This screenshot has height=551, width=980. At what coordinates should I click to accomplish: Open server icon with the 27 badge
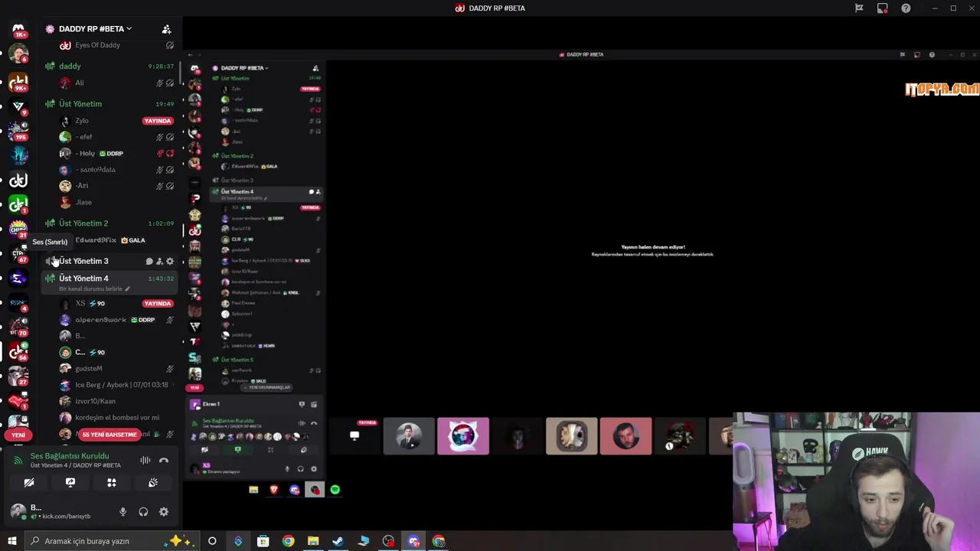18,376
